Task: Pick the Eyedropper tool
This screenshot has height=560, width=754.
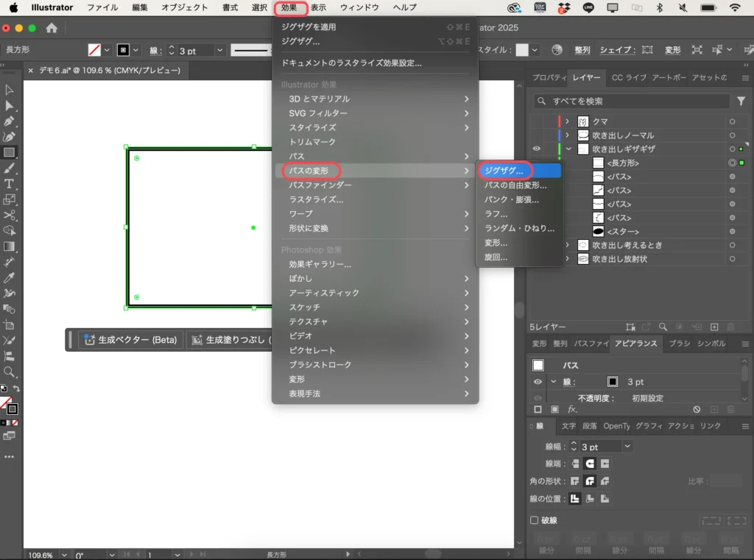Action: tap(10, 277)
